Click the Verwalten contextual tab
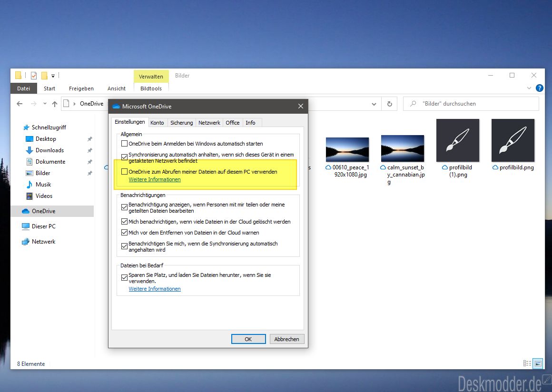552x392 pixels. (x=151, y=77)
